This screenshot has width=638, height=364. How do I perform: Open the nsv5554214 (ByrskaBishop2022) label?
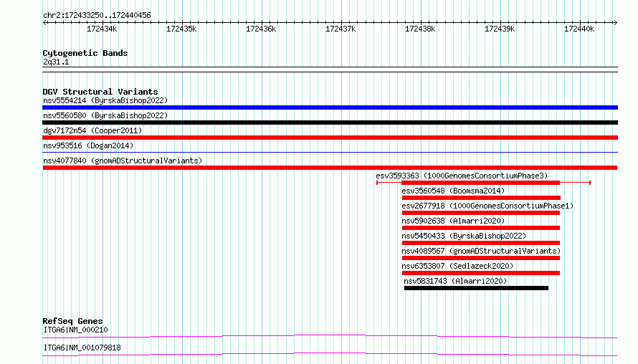(105, 100)
